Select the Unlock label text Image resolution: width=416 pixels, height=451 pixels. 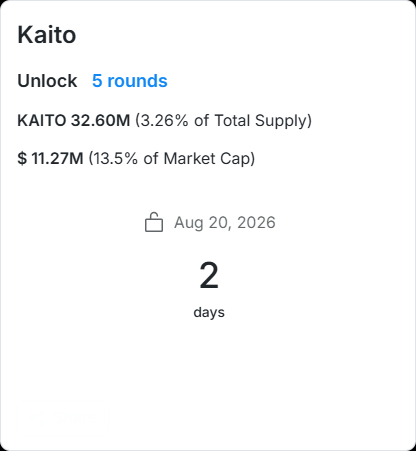tap(47, 81)
